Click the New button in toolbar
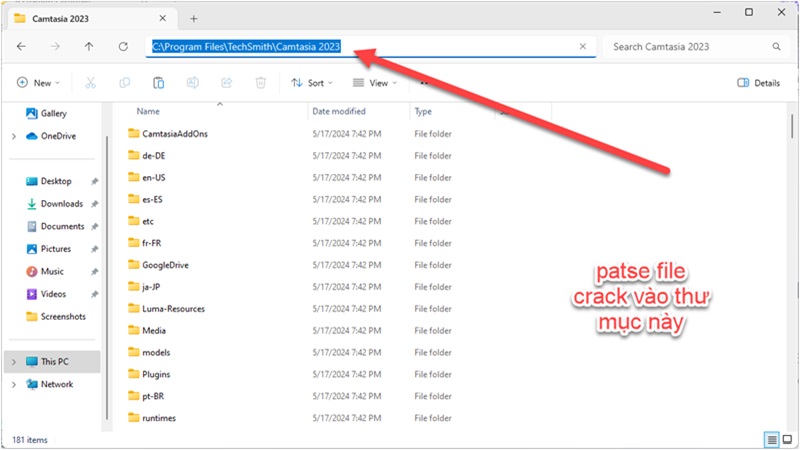Image resolution: width=800 pixels, height=450 pixels. [39, 83]
